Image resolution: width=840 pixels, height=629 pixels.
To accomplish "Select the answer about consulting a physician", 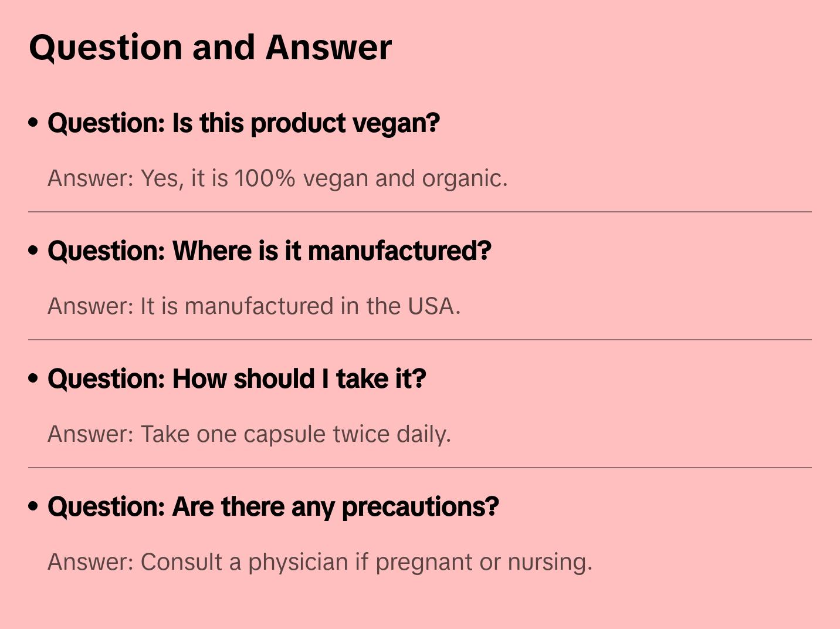I will point(320,562).
